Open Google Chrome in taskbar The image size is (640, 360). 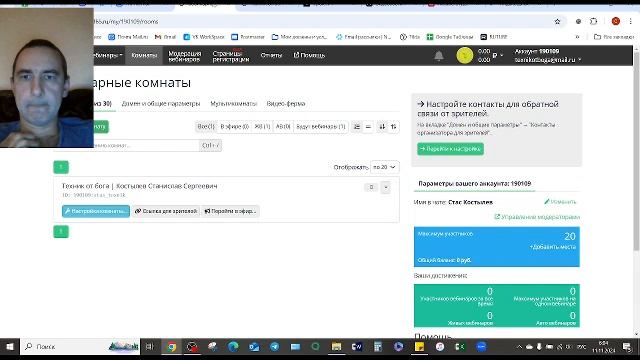coord(172,347)
